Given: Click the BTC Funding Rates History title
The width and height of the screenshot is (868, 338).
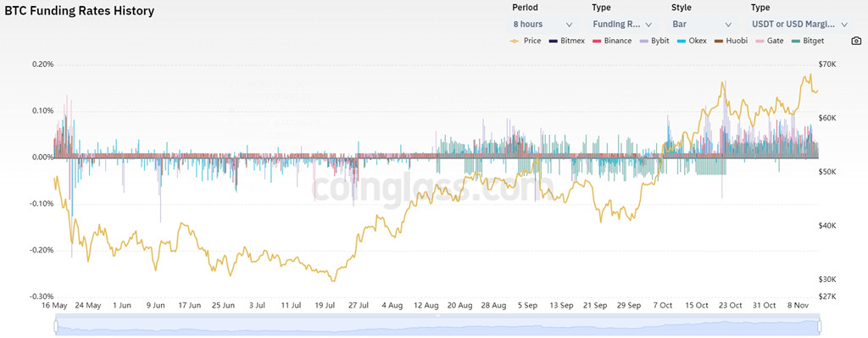Looking at the screenshot, I should 80,10.
